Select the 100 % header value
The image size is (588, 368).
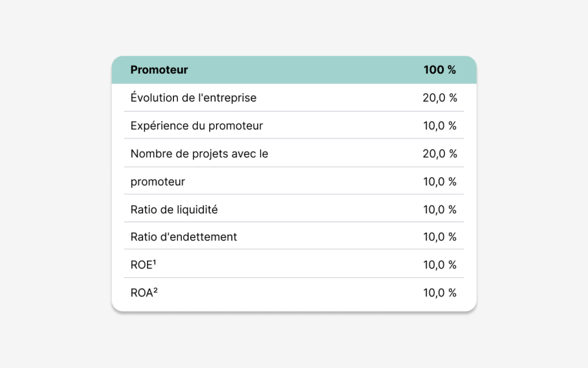tap(439, 70)
